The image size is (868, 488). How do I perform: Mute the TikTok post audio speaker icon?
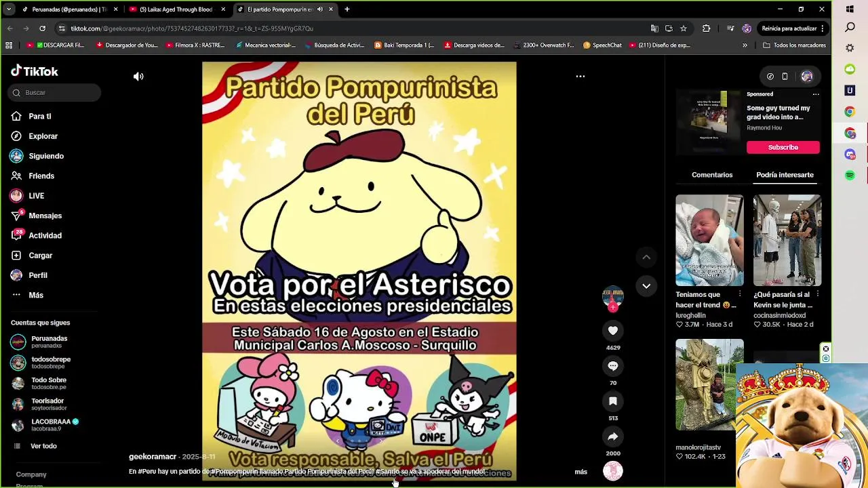coord(138,77)
